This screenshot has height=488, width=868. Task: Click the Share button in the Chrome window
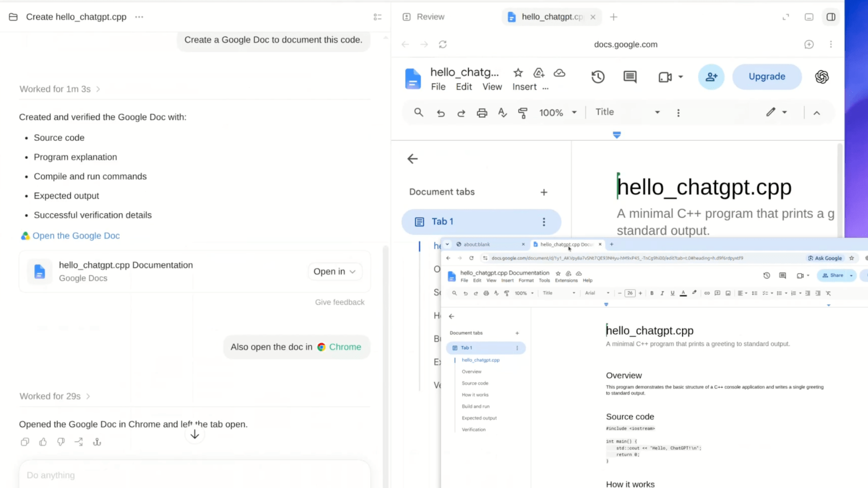tap(833, 275)
